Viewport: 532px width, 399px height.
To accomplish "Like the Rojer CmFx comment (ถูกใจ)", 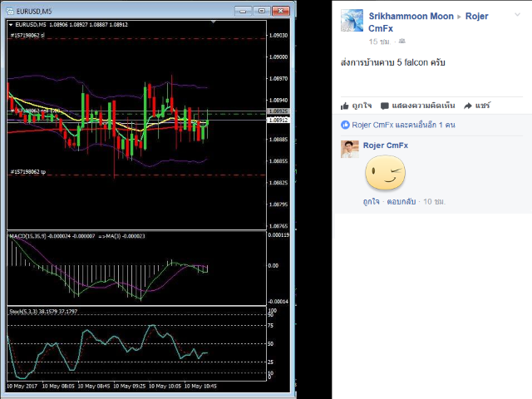I will click(x=372, y=201).
